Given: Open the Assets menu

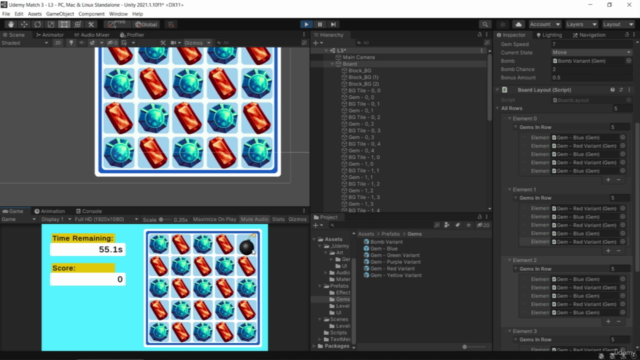Looking at the screenshot, I should coord(35,14).
